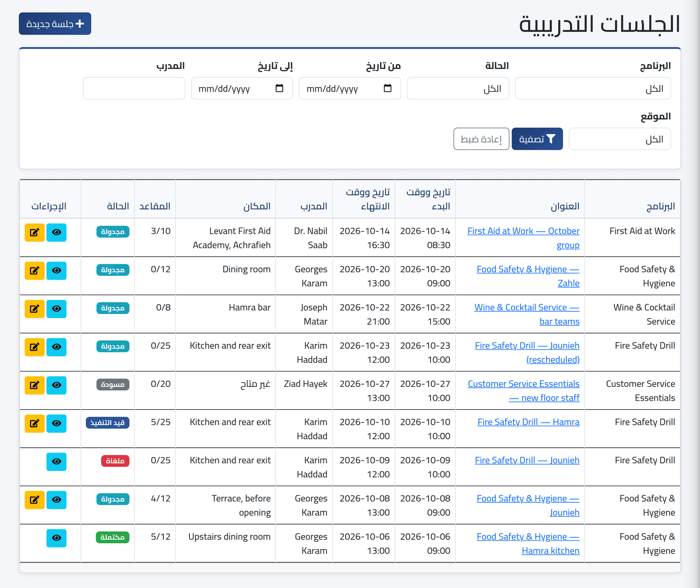Edit the First Aid at Work October session
The height and width of the screenshot is (588, 700).
tap(35, 232)
